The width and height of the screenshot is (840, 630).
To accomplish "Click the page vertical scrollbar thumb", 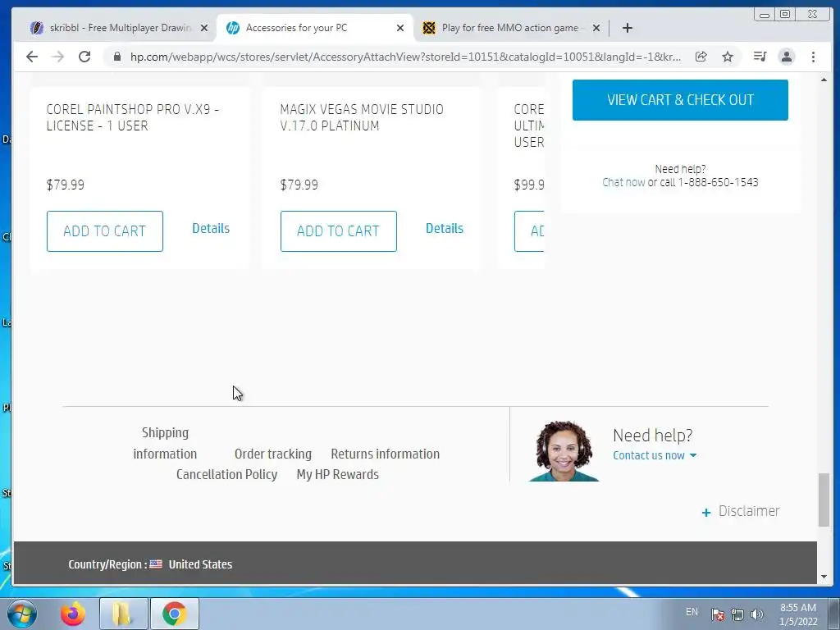I will (824, 500).
